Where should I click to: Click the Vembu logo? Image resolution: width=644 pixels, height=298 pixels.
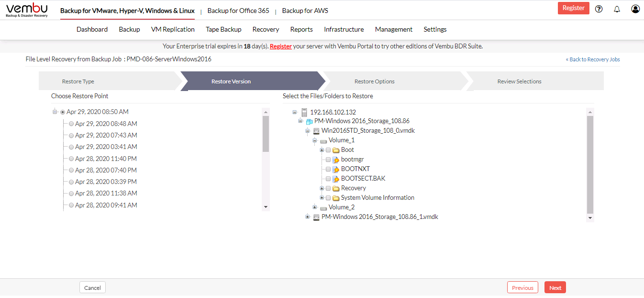point(27,10)
